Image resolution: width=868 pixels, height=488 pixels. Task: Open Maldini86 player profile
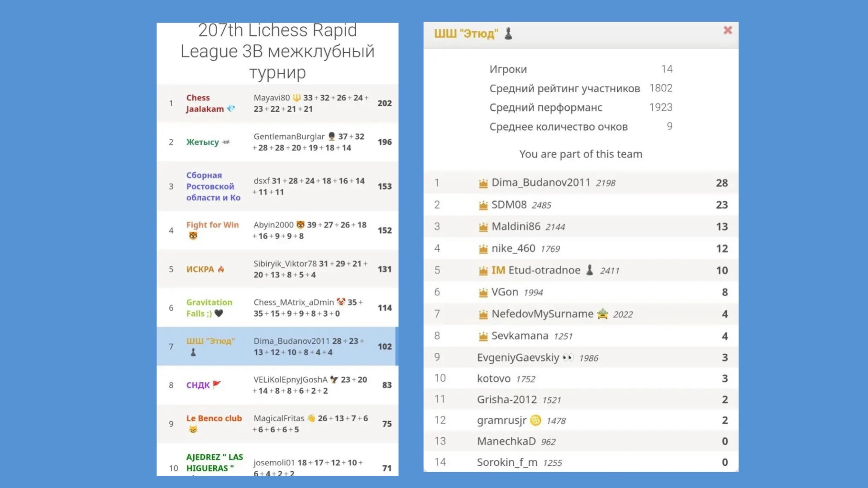tap(516, 226)
